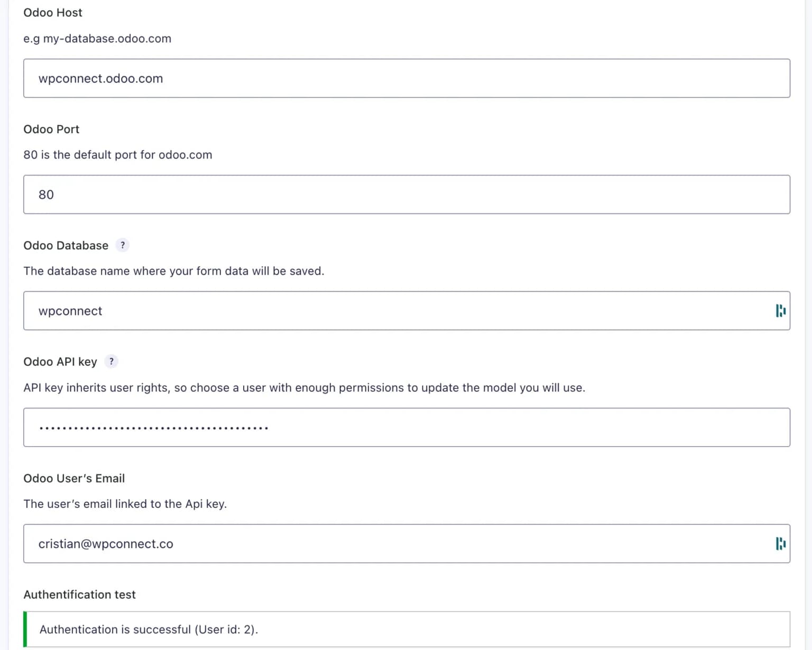Image resolution: width=812 pixels, height=650 pixels.
Task: Click the email linked to Api key hint
Action: click(x=125, y=504)
